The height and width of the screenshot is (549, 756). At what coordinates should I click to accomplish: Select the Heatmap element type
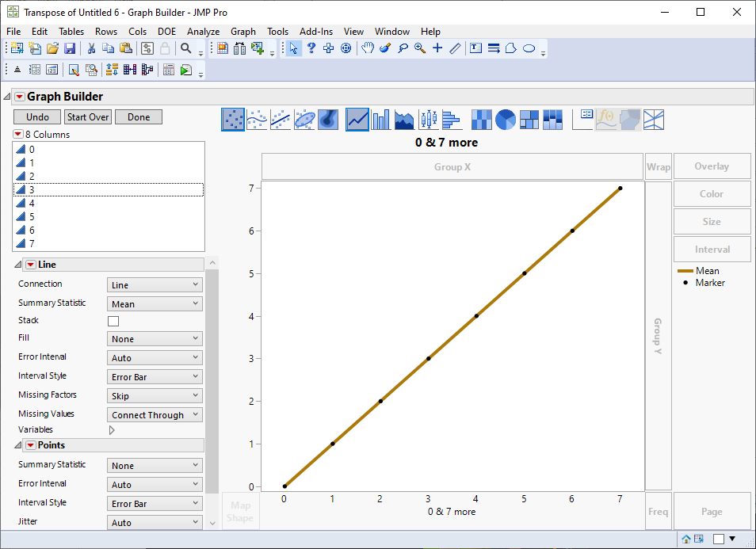(x=481, y=119)
